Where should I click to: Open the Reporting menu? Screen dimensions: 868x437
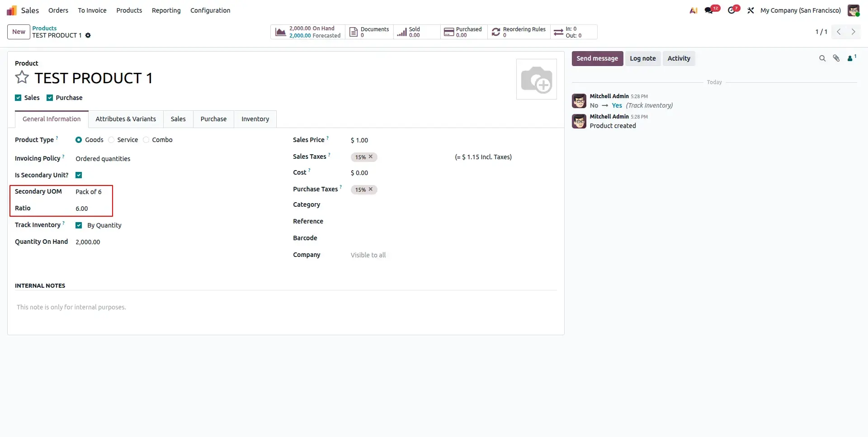166,10
